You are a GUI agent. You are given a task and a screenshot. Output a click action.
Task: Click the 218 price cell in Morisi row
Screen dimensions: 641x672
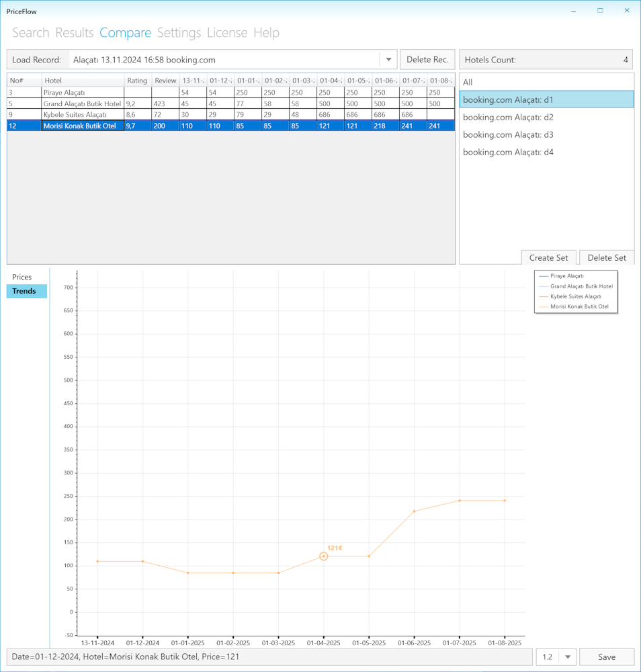(x=386, y=126)
